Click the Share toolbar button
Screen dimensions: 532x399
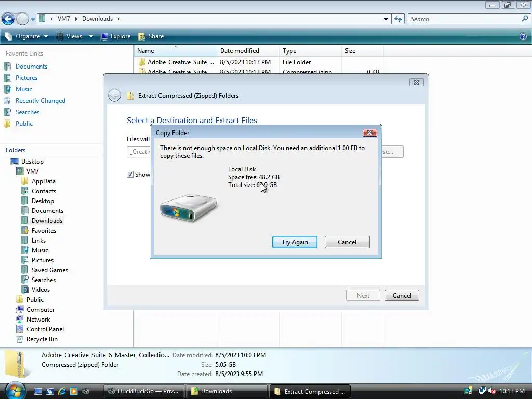tap(151, 36)
